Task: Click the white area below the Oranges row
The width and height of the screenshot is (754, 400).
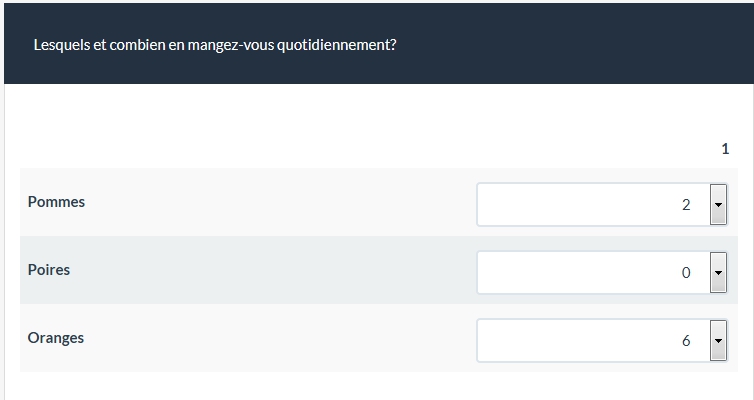Action: click(x=300, y=387)
